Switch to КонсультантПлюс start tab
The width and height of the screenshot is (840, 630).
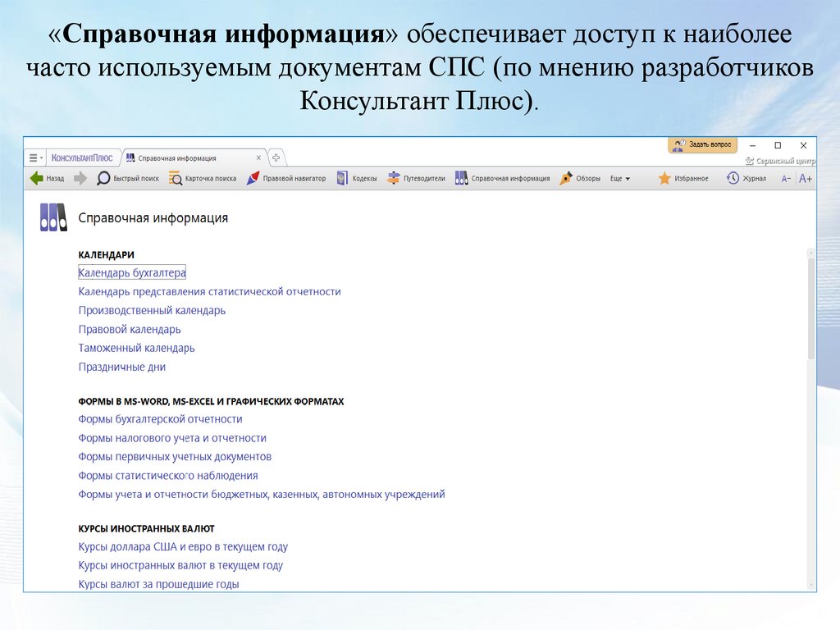tap(82, 158)
